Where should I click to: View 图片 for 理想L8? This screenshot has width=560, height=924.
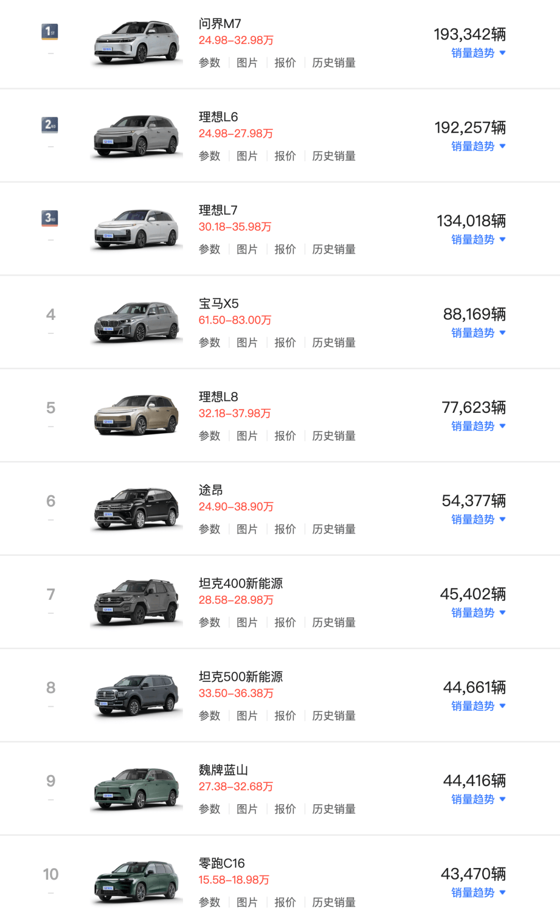tap(247, 436)
